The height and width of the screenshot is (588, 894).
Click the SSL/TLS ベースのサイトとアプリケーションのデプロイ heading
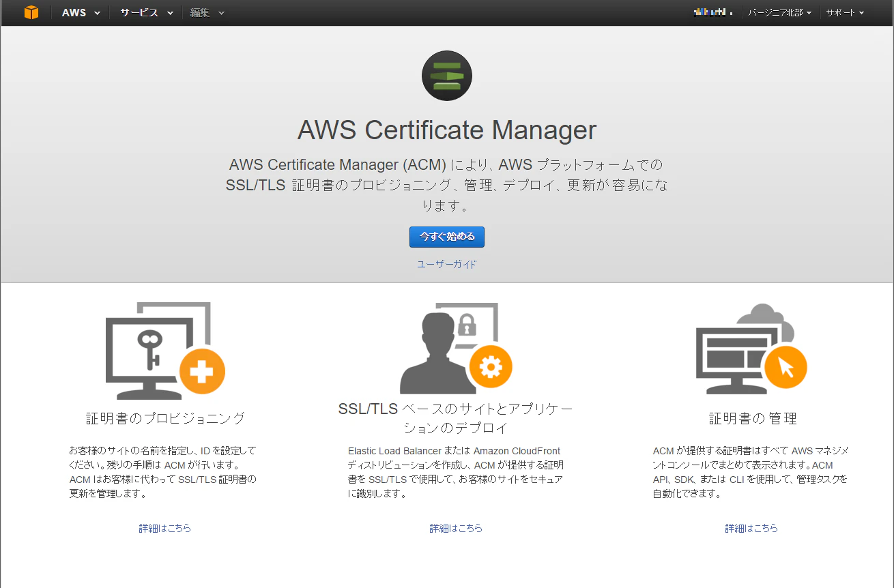pyautogui.click(x=456, y=418)
